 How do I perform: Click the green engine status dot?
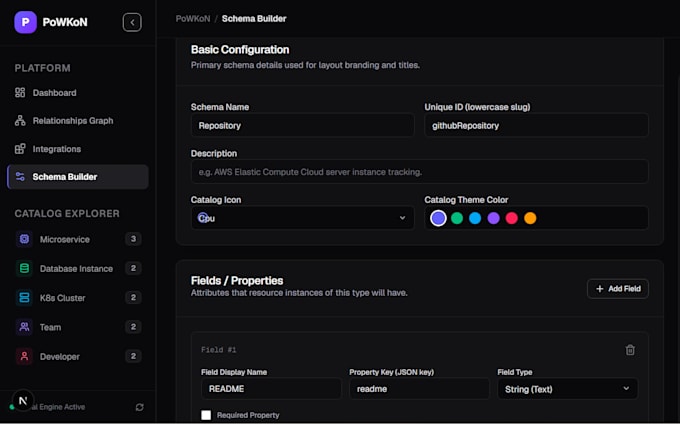tap(12, 407)
